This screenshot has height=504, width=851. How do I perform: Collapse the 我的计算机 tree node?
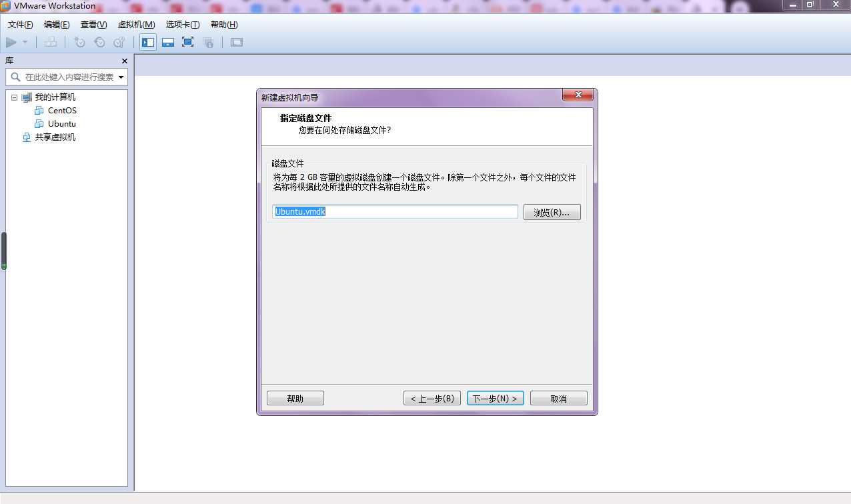click(14, 97)
